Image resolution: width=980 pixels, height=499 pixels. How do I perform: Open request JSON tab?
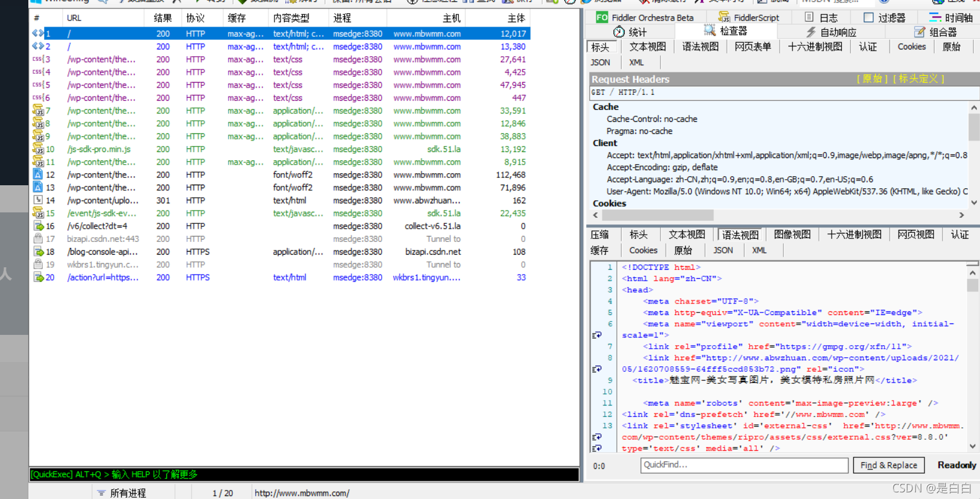click(x=600, y=62)
